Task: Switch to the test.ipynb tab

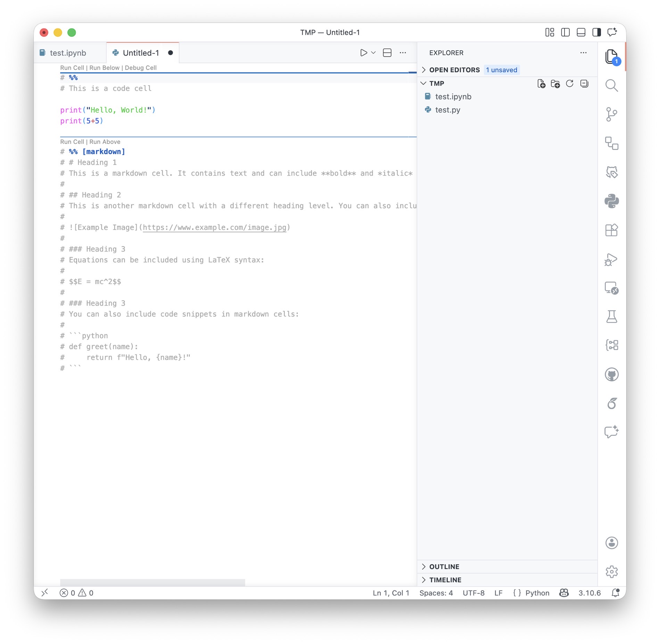Action: [x=68, y=53]
